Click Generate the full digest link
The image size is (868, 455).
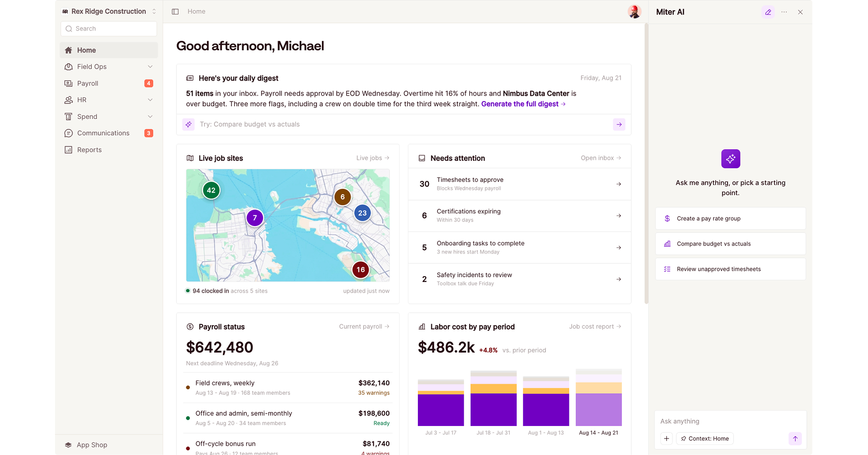(x=524, y=104)
